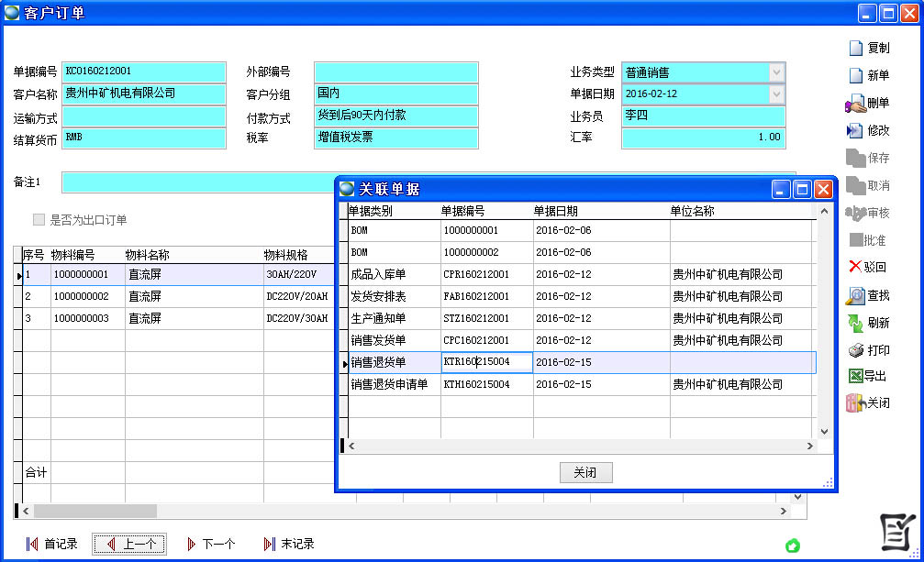Viewport: 924px width, 562px height.
Task: Refresh the form with 刷新 icon
Action: point(855,323)
